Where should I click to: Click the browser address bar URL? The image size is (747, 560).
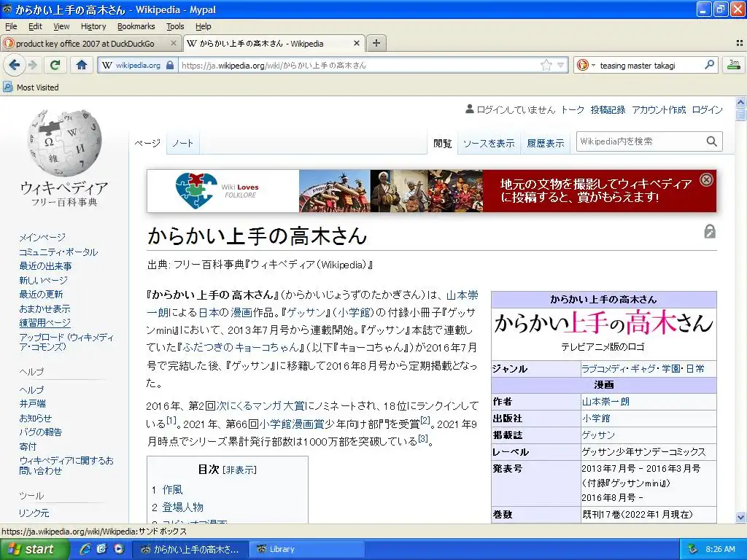tap(360, 65)
